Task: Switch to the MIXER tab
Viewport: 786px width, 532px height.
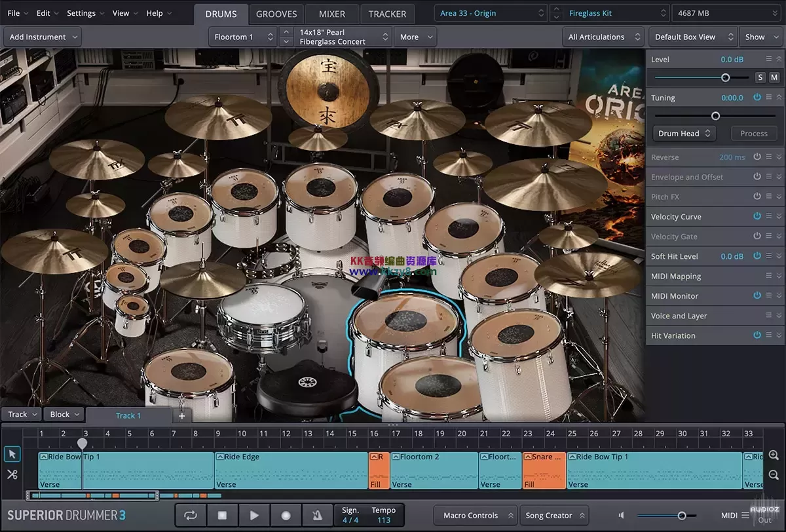Action: [332, 14]
